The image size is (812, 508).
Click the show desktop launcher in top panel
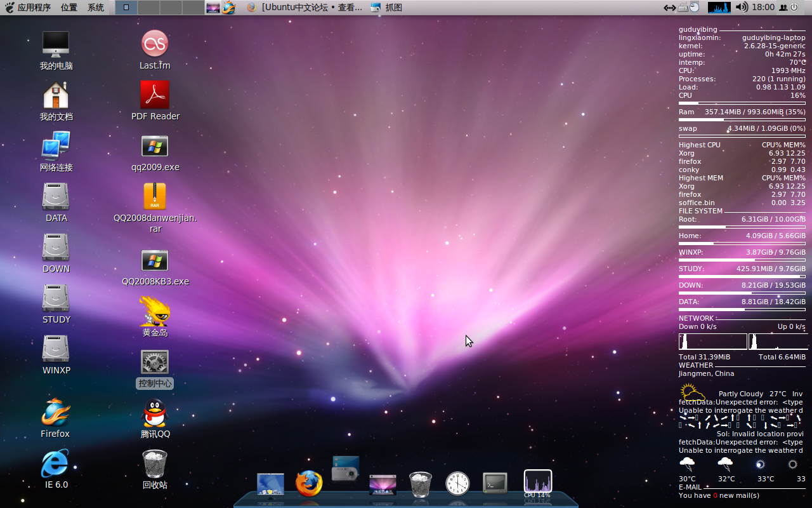[x=213, y=8]
